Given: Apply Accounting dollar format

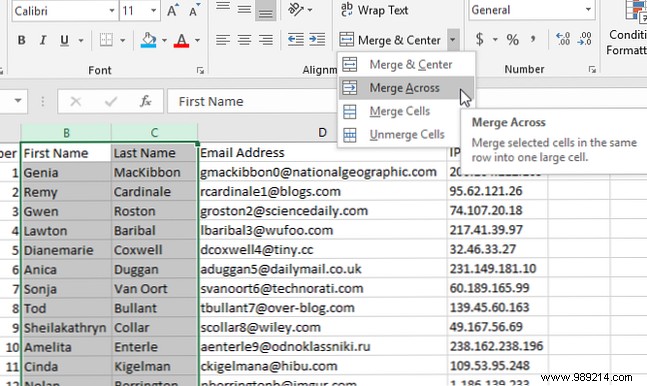Looking at the screenshot, I should 480,40.
